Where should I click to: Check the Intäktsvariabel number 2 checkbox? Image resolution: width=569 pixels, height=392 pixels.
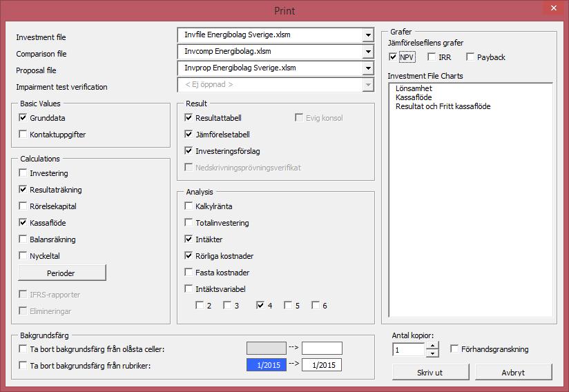(200, 305)
